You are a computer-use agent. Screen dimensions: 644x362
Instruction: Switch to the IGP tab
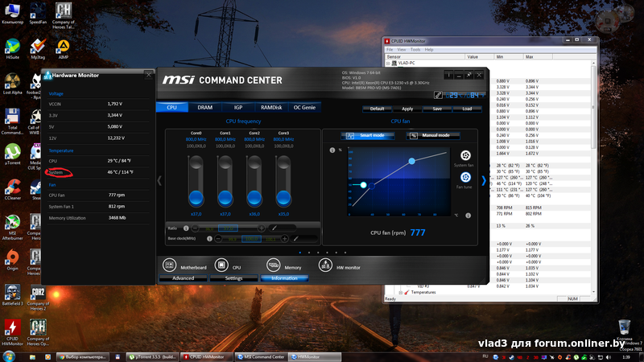pyautogui.click(x=238, y=108)
